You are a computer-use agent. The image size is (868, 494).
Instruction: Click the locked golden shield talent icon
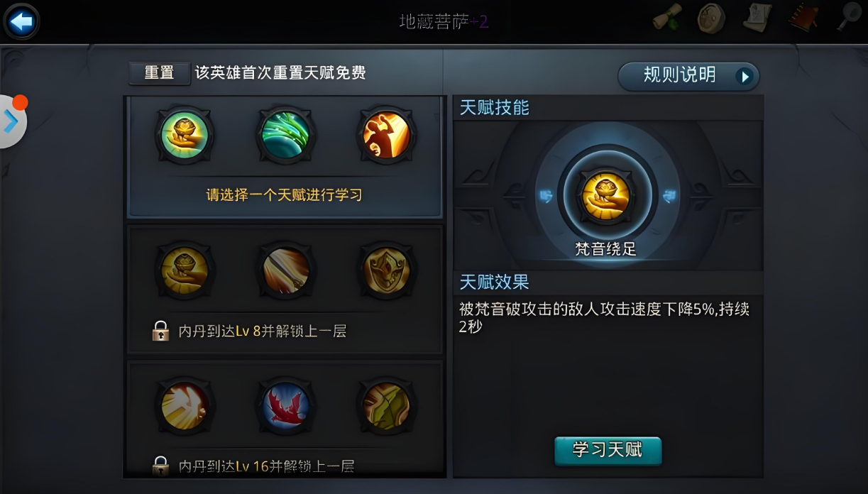(x=387, y=270)
